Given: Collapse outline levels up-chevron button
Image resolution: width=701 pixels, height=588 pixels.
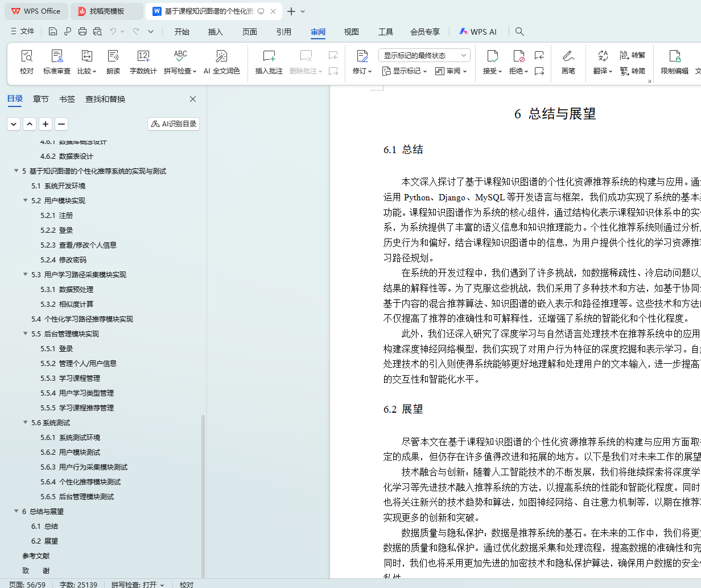Looking at the screenshot, I should coord(30,124).
